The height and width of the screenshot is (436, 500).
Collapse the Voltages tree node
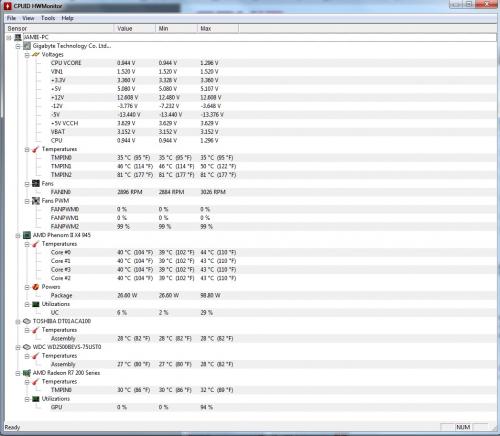tap(27, 55)
